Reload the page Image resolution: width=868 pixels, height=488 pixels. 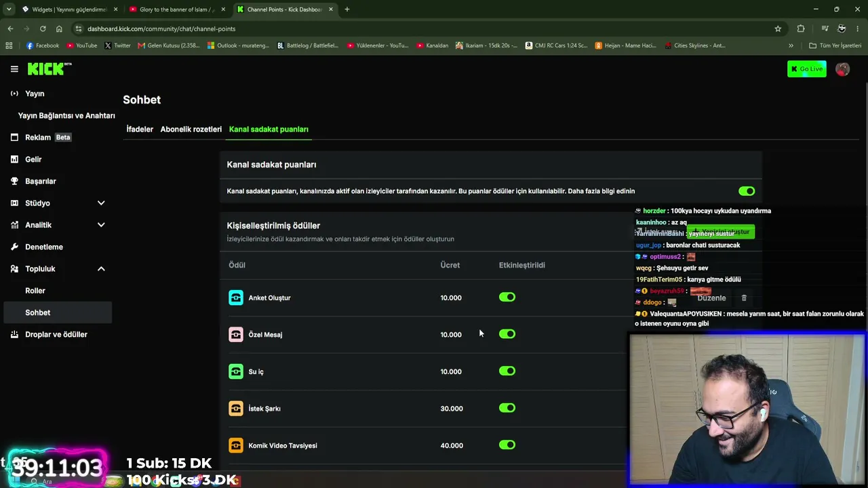43,28
